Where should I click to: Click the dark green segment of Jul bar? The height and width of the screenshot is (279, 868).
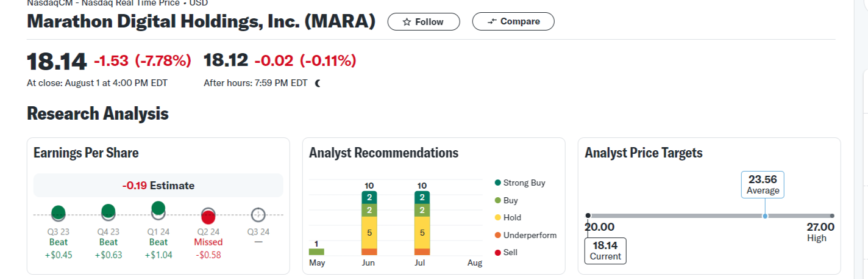click(x=422, y=197)
